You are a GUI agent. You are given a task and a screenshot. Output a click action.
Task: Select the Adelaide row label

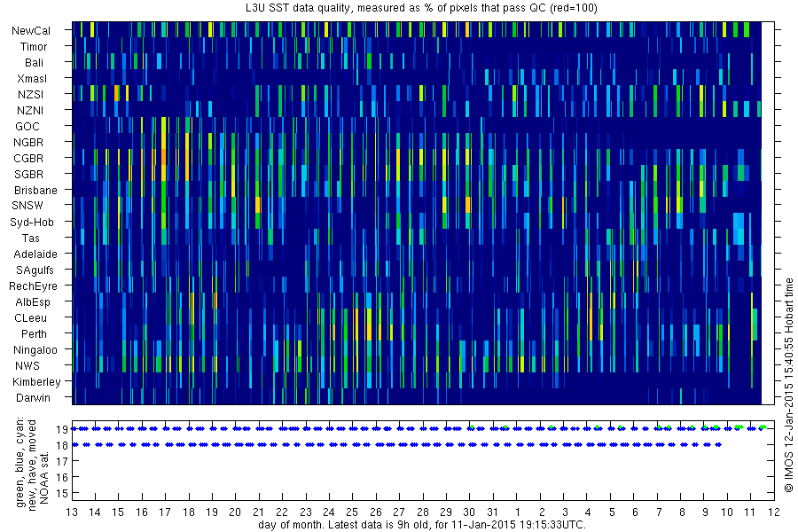coord(35,254)
